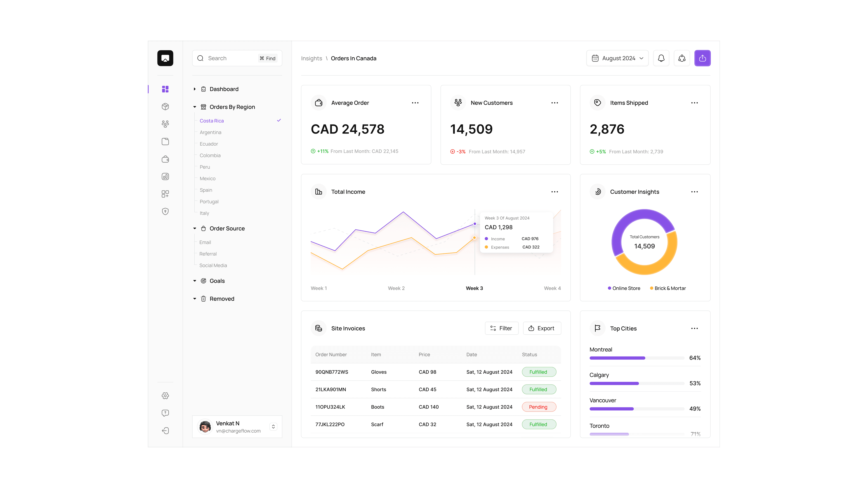This screenshot has height=488, width=868.
Task: Click the logout icon in sidebar
Action: tap(165, 430)
